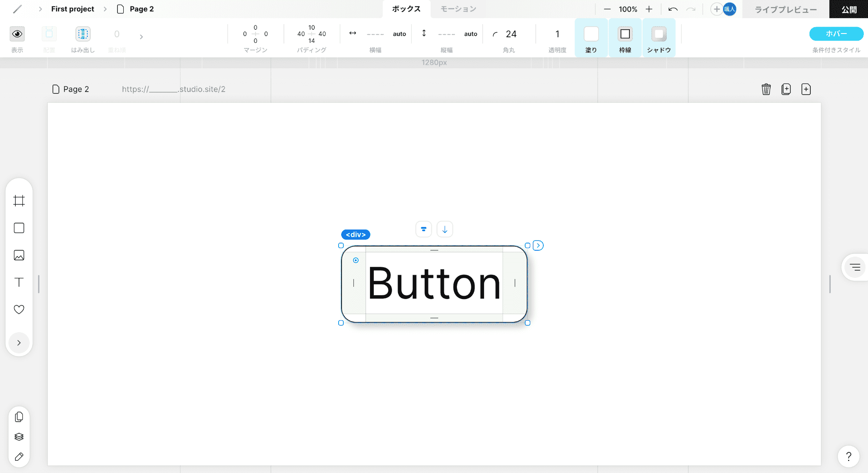Select the Button text on canvas

434,283
